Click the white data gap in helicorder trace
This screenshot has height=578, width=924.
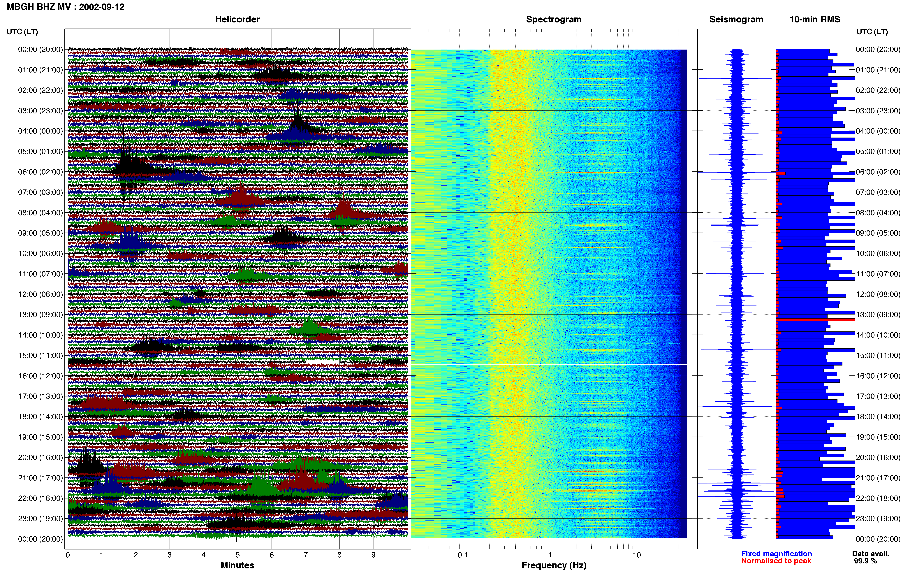tap(322, 362)
